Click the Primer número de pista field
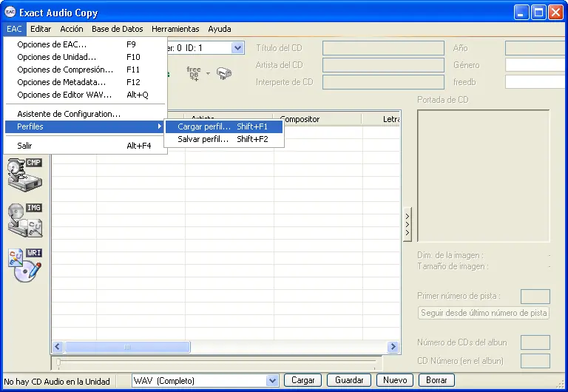 (535, 297)
